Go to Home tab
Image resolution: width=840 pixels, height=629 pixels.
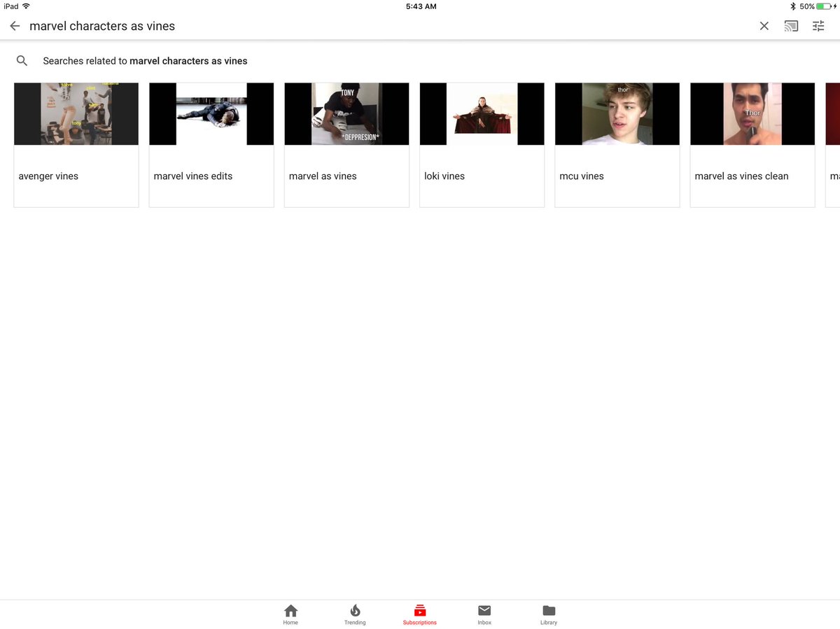(x=290, y=615)
